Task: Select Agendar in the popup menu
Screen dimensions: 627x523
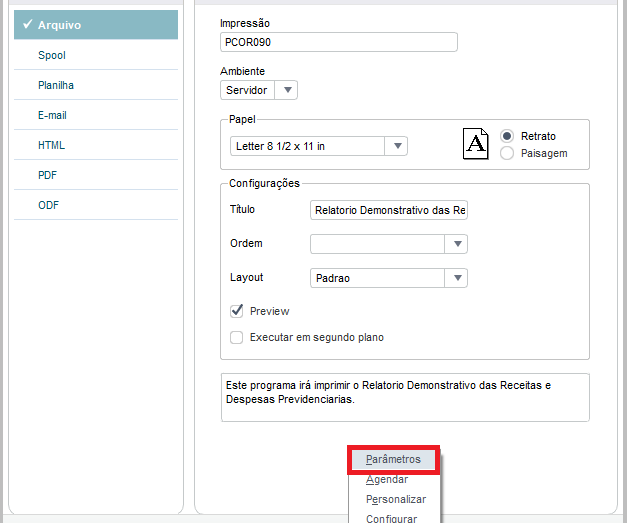Action: [387, 480]
